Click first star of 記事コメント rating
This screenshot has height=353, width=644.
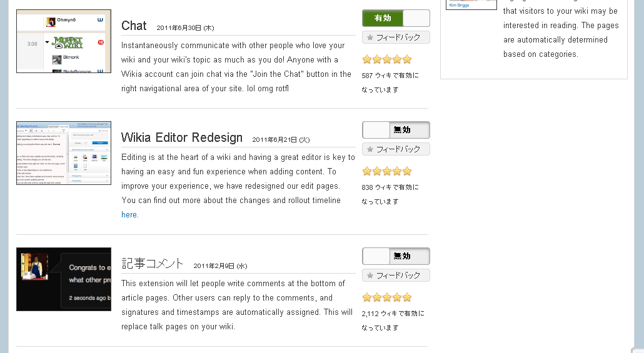click(367, 297)
